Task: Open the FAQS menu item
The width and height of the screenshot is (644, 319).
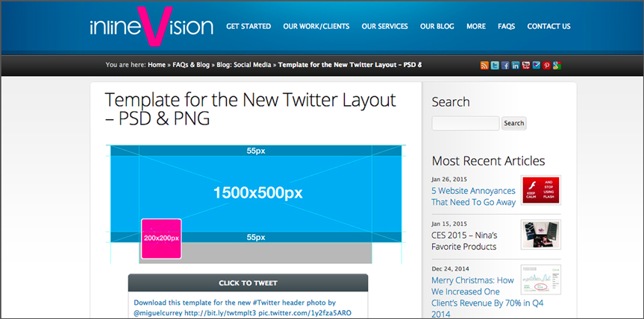Action: [x=507, y=26]
